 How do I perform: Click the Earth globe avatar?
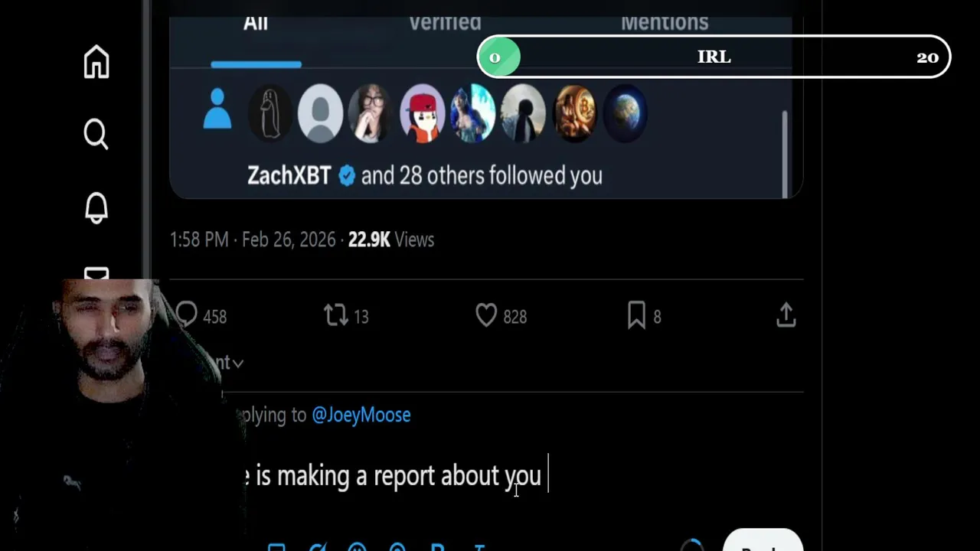626,113
